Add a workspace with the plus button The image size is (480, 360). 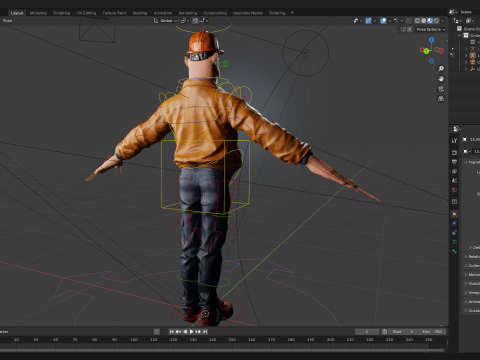[292, 13]
